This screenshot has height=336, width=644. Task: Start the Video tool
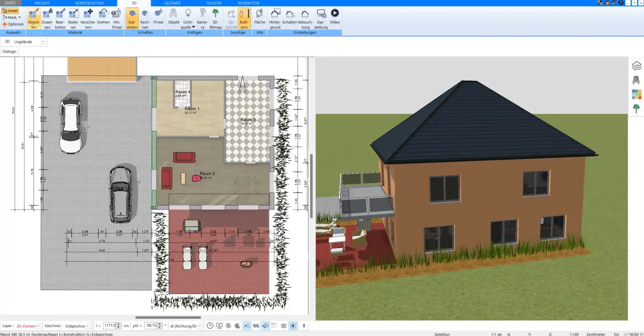[x=335, y=17]
